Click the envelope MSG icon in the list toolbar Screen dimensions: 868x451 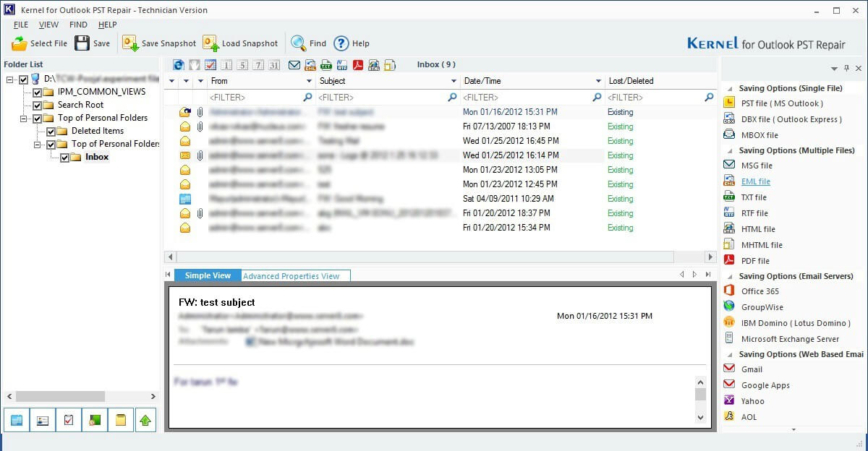(x=294, y=65)
